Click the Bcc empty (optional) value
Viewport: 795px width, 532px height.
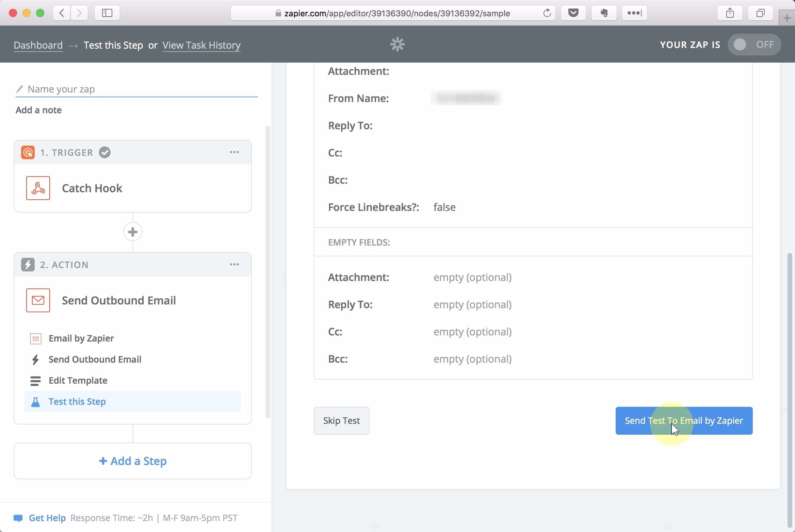[x=472, y=359]
